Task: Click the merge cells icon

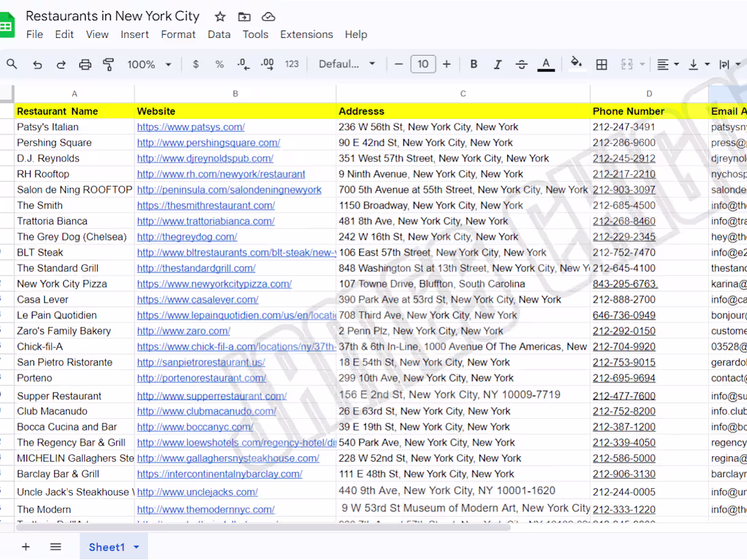Action: pyautogui.click(x=627, y=64)
